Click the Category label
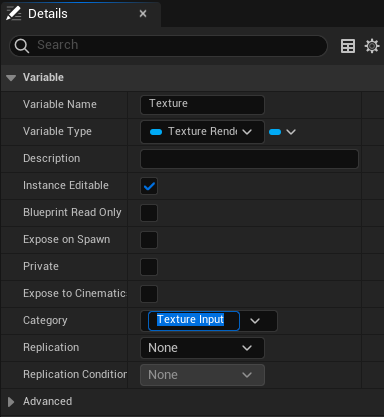 [x=45, y=320]
